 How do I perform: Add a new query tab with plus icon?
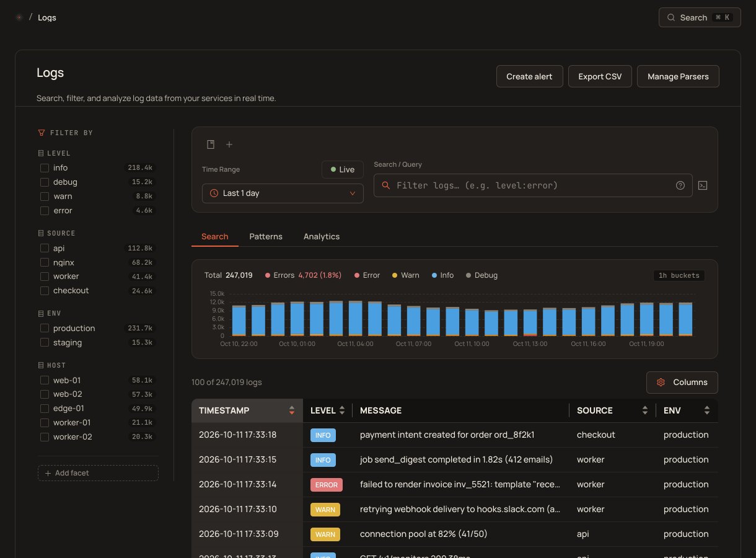(229, 144)
